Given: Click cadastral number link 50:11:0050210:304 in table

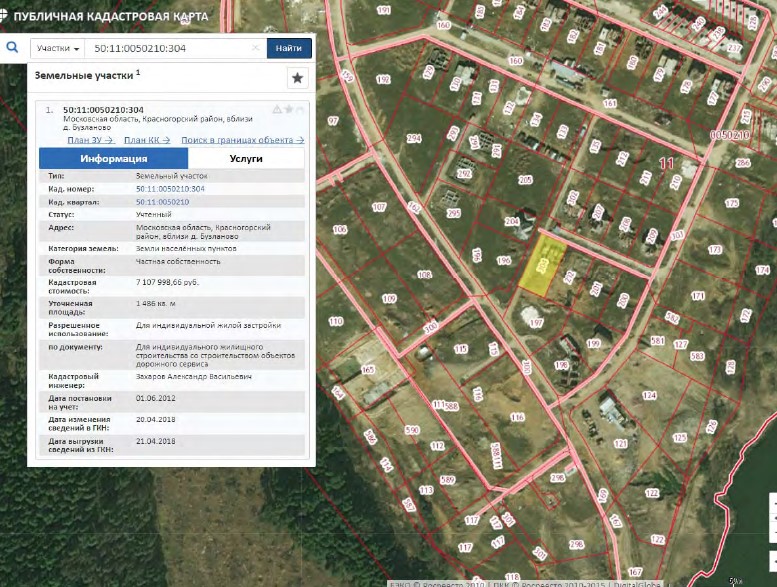Looking at the screenshot, I should coord(170,188).
